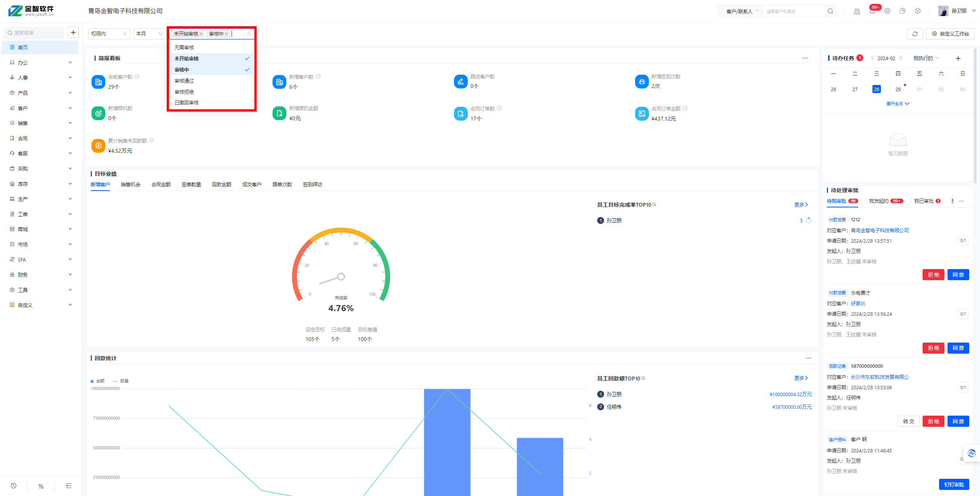
Task: Open the three-dots menu of 简报看板
Action: tap(805, 58)
